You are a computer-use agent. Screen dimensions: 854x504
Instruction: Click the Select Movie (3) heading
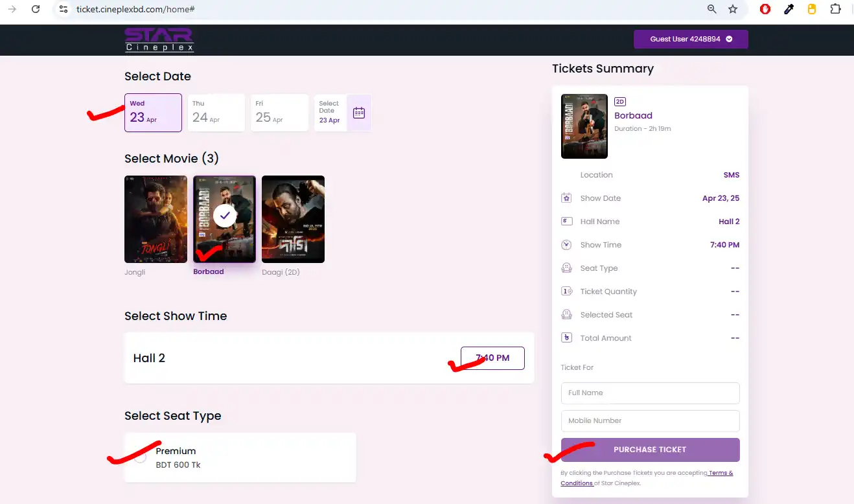pos(172,159)
